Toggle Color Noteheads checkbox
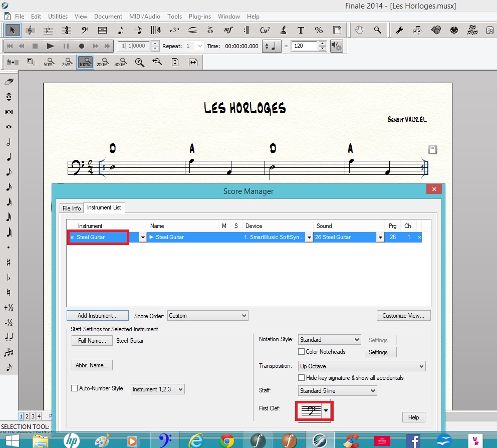Viewport: 497px width, 448px height. [x=302, y=352]
